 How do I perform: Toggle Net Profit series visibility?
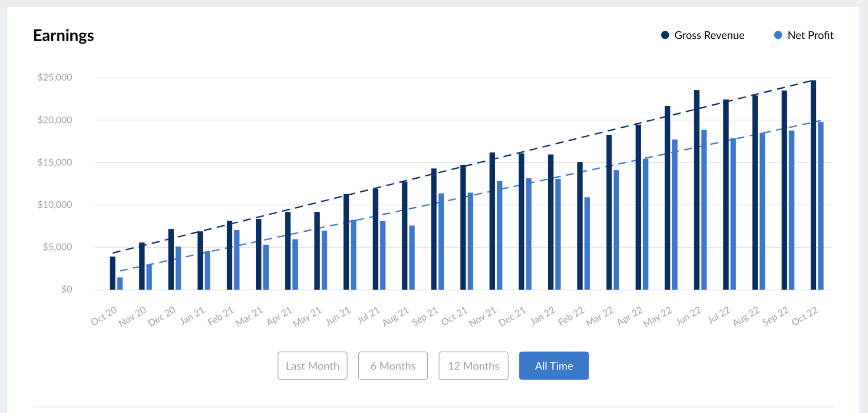click(x=810, y=35)
